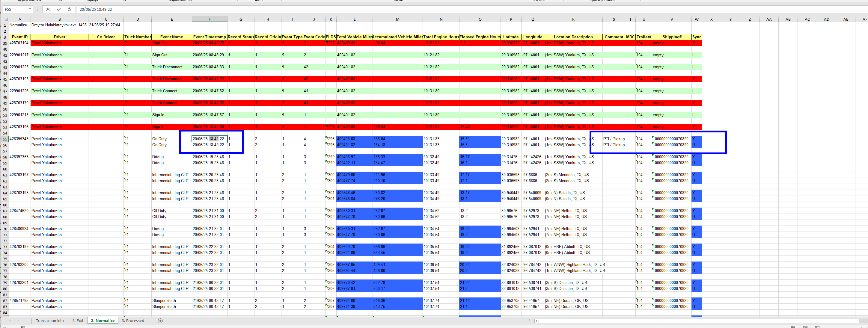
Task: Click the Sign In cell in row 51
Action: (171, 115)
